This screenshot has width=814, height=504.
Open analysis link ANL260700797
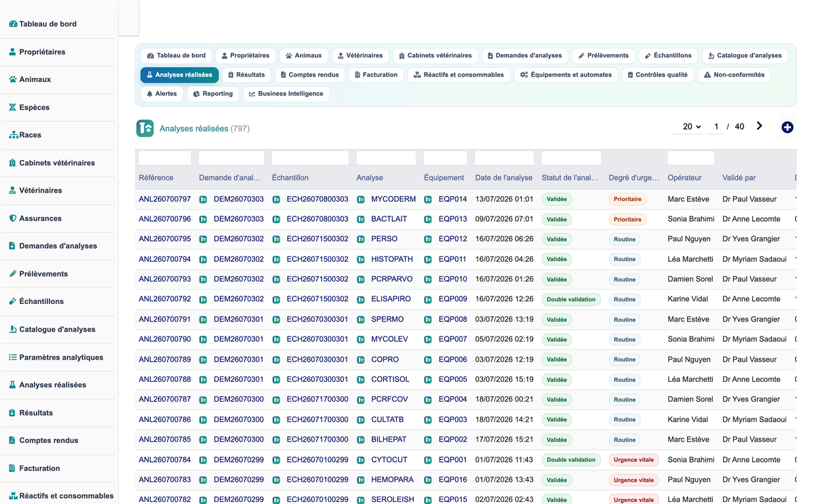[x=165, y=199]
